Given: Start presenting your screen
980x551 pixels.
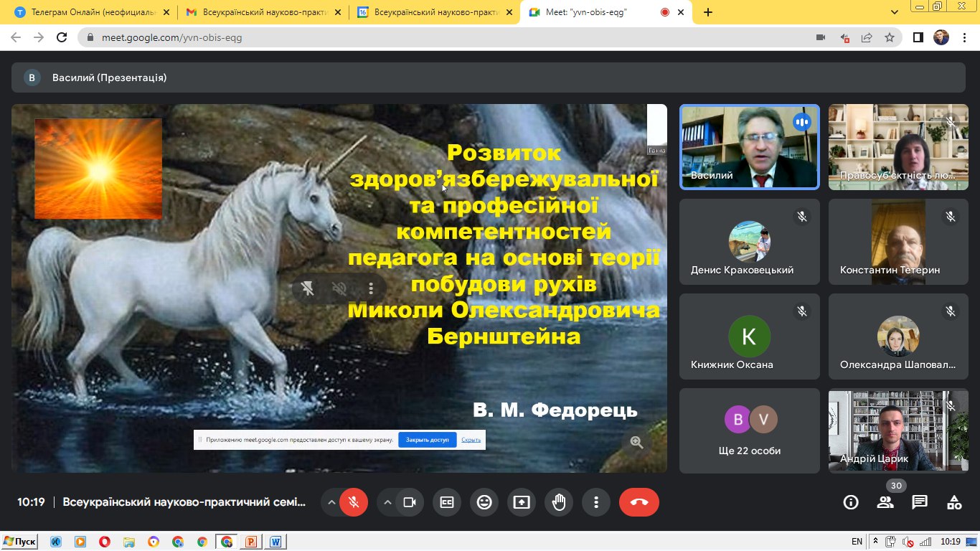Looking at the screenshot, I should point(522,502).
